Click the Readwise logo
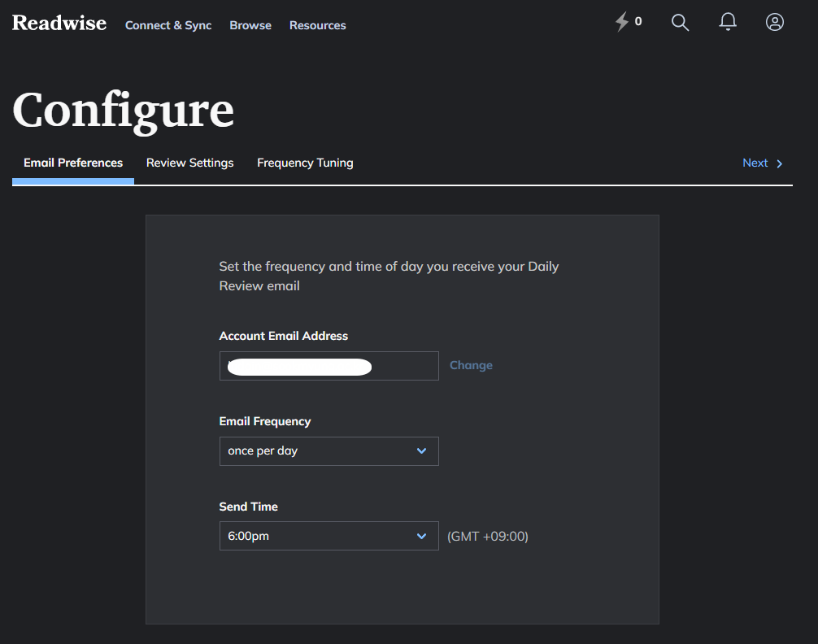The width and height of the screenshot is (818, 644). pyautogui.click(x=59, y=23)
